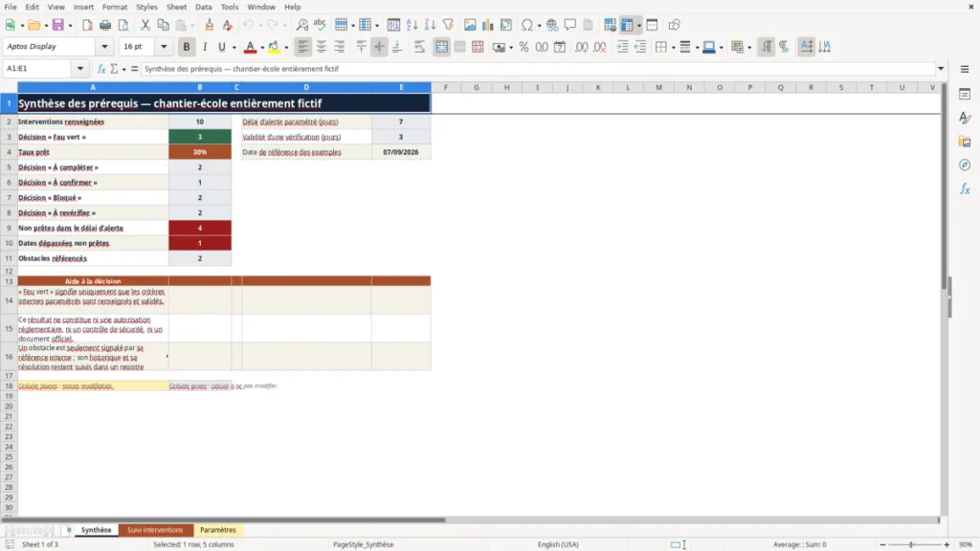Open the background color dropdown arrow
The width and height of the screenshot is (980, 551).
tap(286, 48)
